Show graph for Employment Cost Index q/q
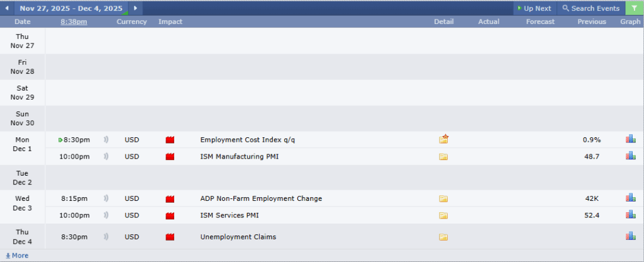 (x=630, y=139)
